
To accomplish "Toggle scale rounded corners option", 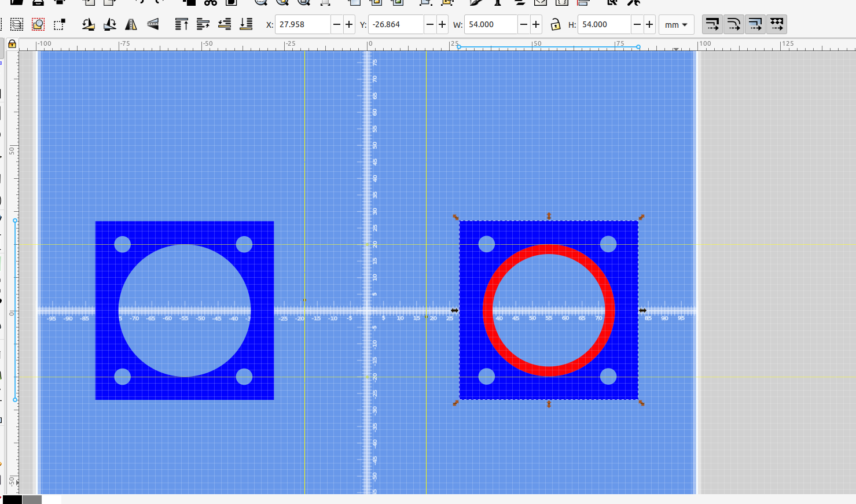I will 734,24.
